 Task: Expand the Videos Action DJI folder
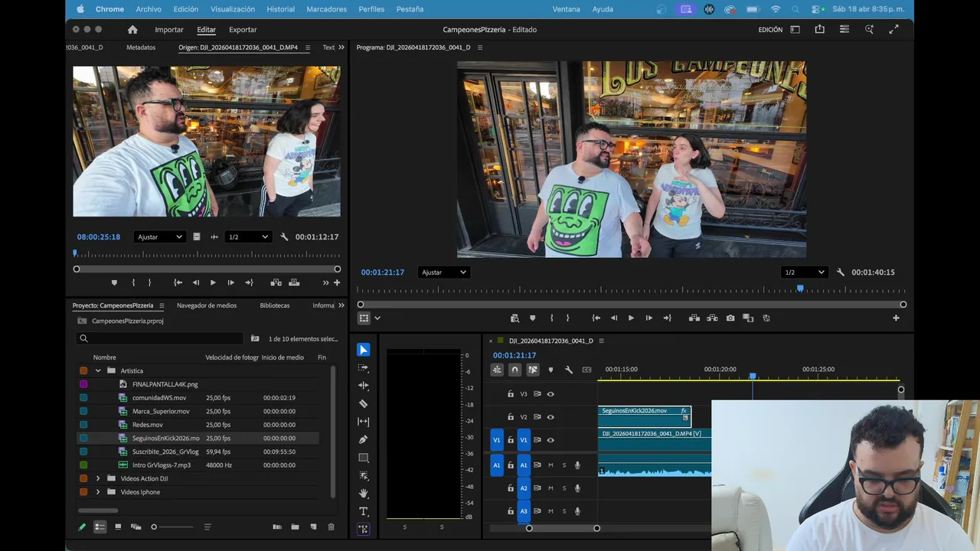point(97,478)
